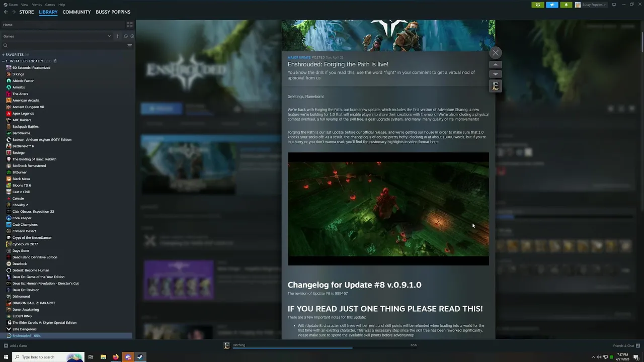Open advanced filter options icon
This screenshot has height=362, width=644.
coord(130,46)
